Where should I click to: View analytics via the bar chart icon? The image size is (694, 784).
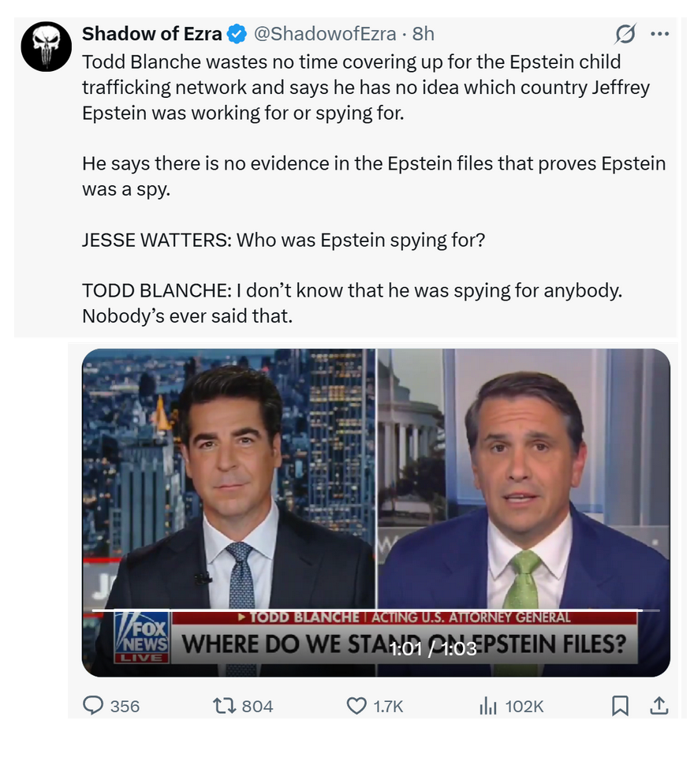(488, 706)
